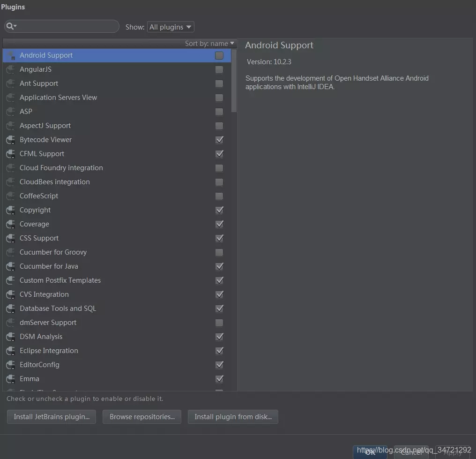
Task: Click the CloudBees integration plugin icon
Action: [x=11, y=181]
